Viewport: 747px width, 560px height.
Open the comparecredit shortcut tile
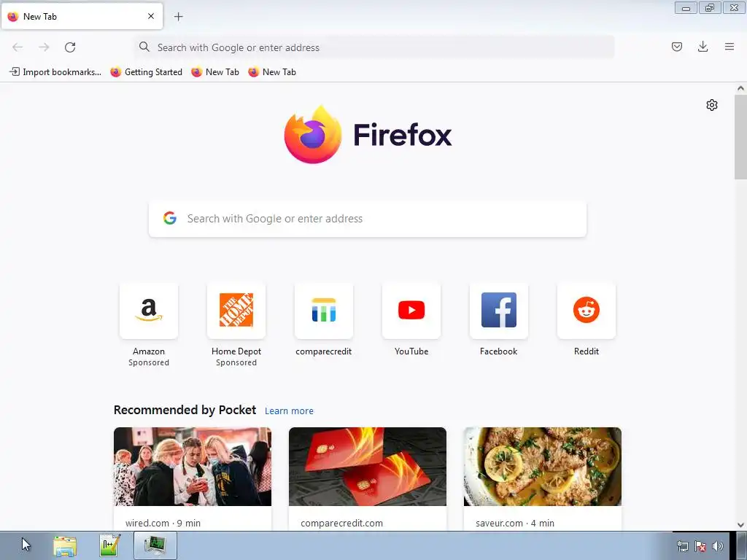click(x=324, y=311)
